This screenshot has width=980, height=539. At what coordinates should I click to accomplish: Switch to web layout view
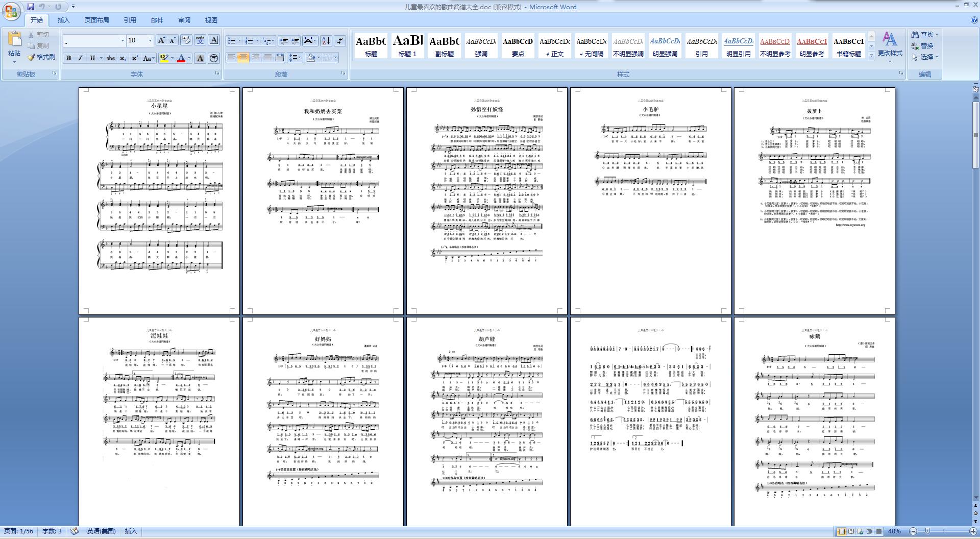860,531
